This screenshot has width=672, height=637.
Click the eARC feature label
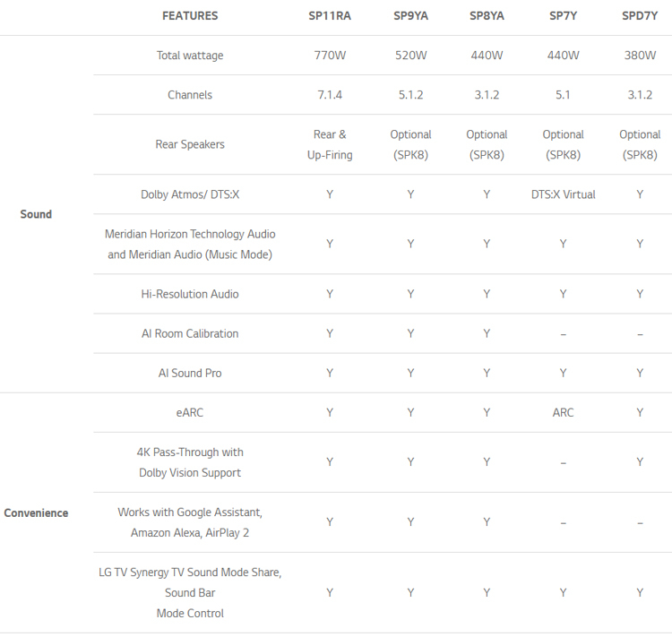(190, 413)
